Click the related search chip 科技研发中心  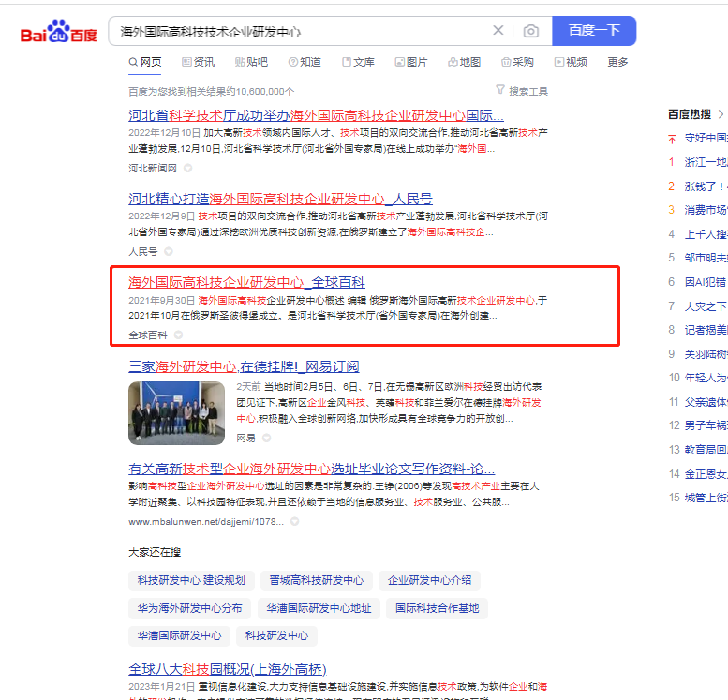[276, 636]
